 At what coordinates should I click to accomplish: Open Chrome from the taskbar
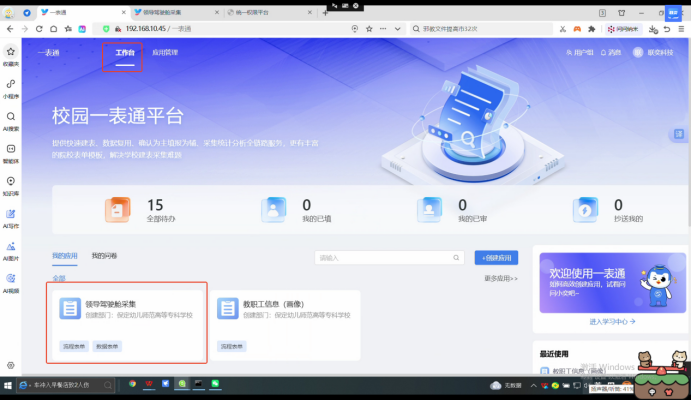[132, 384]
